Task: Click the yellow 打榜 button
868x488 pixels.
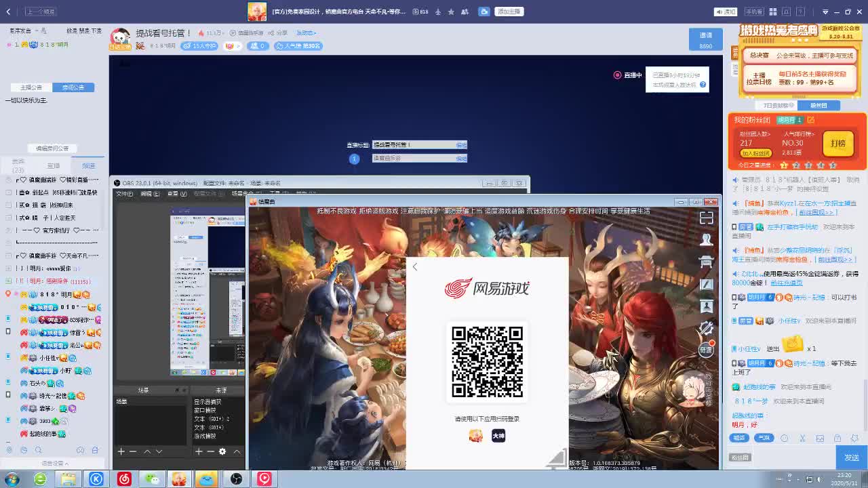Action: tap(838, 143)
